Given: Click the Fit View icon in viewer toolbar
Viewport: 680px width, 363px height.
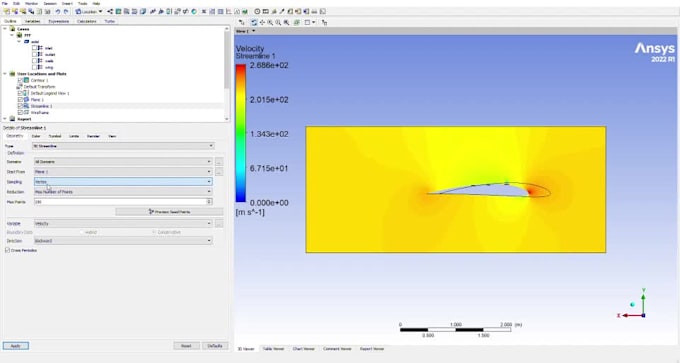Looking at the screenshot, I should [286, 22].
